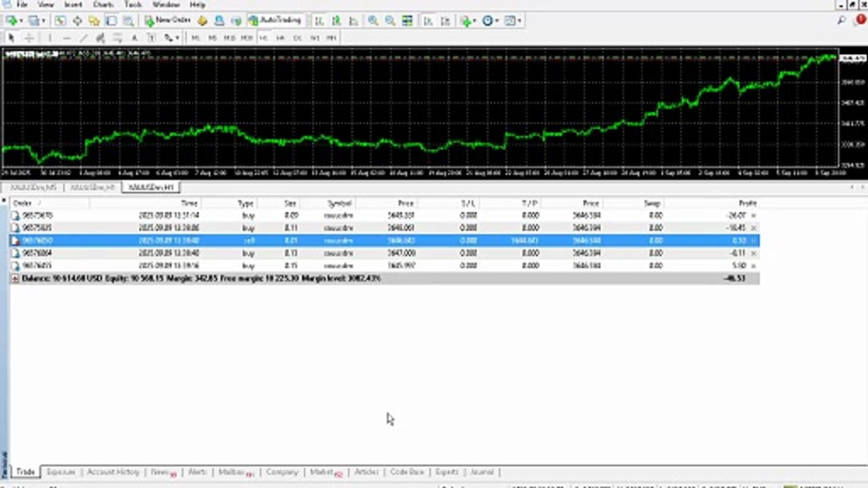Viewport: 868px width, 488px height.
Task: Tile chart windows icon in toolbar
Action: point(407,21)
